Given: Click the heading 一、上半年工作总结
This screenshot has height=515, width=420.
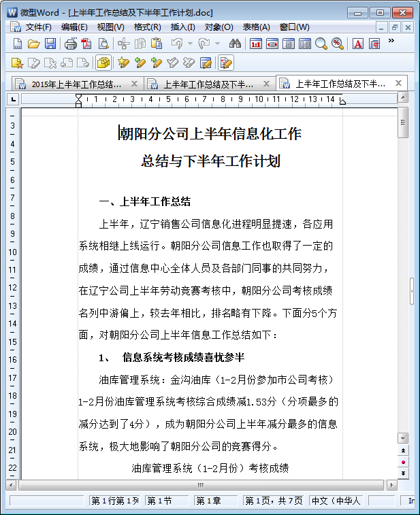Looking at the screenshot, I should pos(145,201).
